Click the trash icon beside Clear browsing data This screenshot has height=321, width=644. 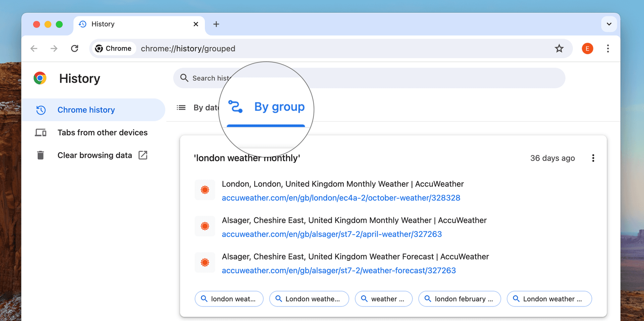coord(40,155)
